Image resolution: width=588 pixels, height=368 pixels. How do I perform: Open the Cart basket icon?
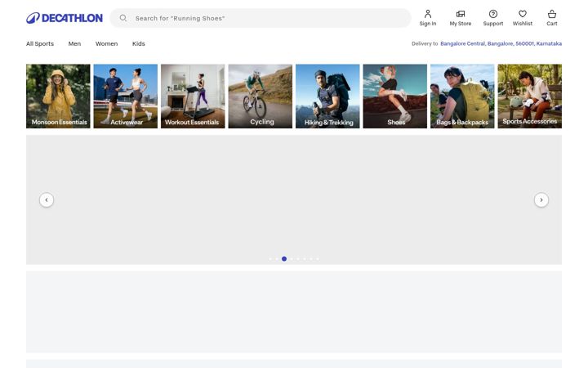pyautogui.click(x=551, y=18)
